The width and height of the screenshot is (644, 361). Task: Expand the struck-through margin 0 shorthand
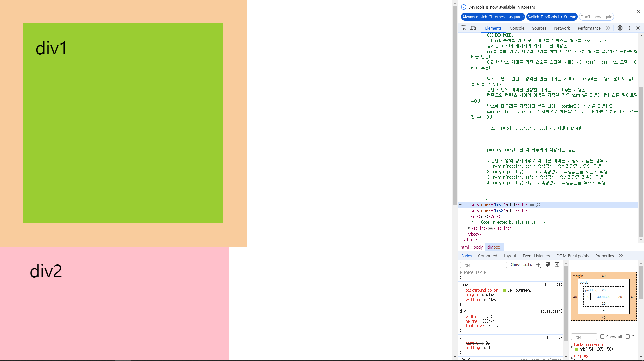pos(483,343)
